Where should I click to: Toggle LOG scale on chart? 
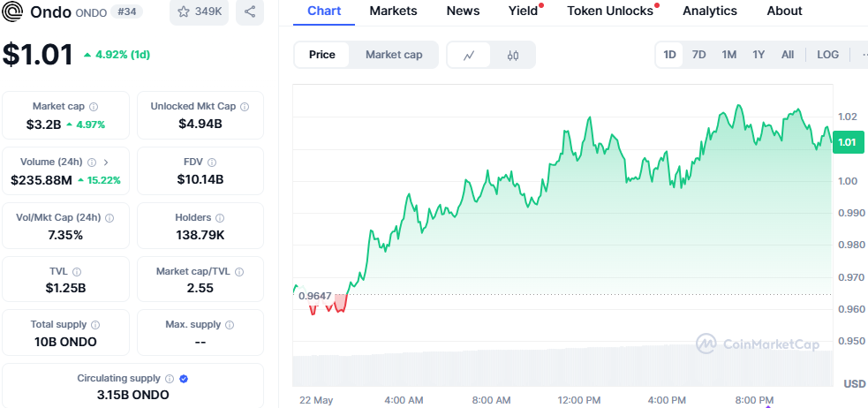[827, 55]
